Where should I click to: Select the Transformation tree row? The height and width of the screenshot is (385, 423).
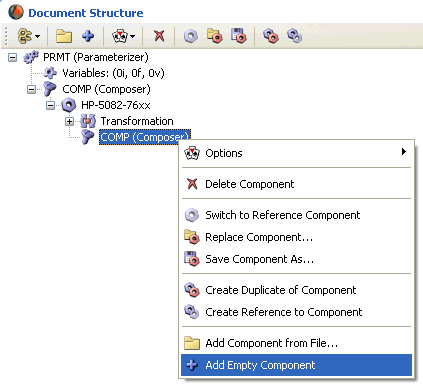(137, 121)
